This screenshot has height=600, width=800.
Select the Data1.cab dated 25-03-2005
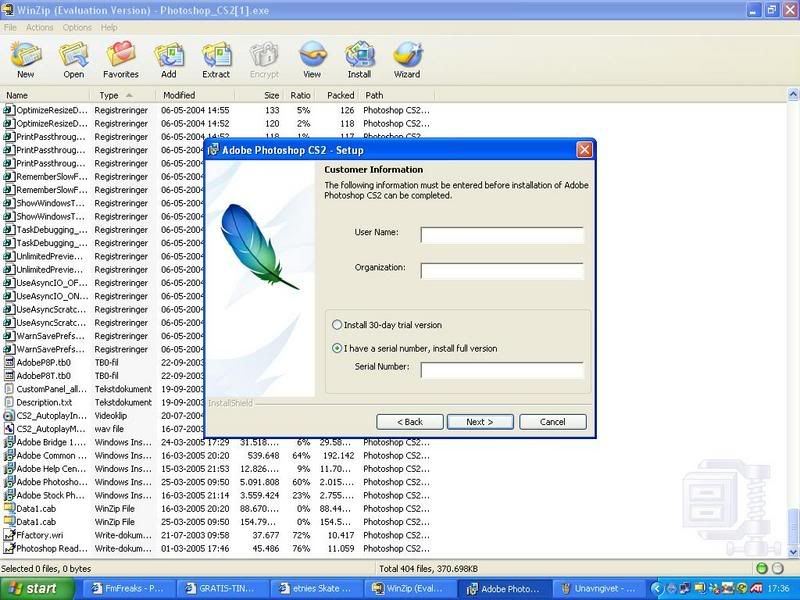pos(217,522)
